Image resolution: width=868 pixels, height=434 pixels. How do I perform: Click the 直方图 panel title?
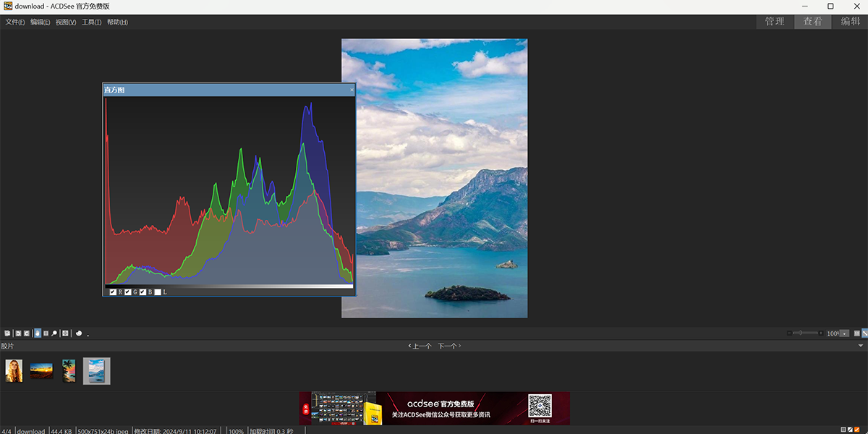[x=114, y=90]
